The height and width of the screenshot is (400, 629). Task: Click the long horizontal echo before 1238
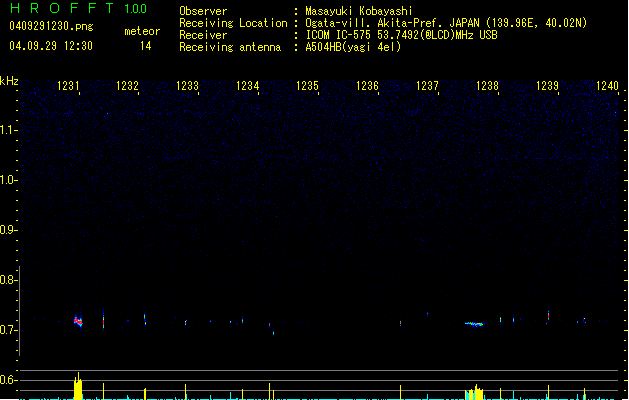click(x=475, y=324)
